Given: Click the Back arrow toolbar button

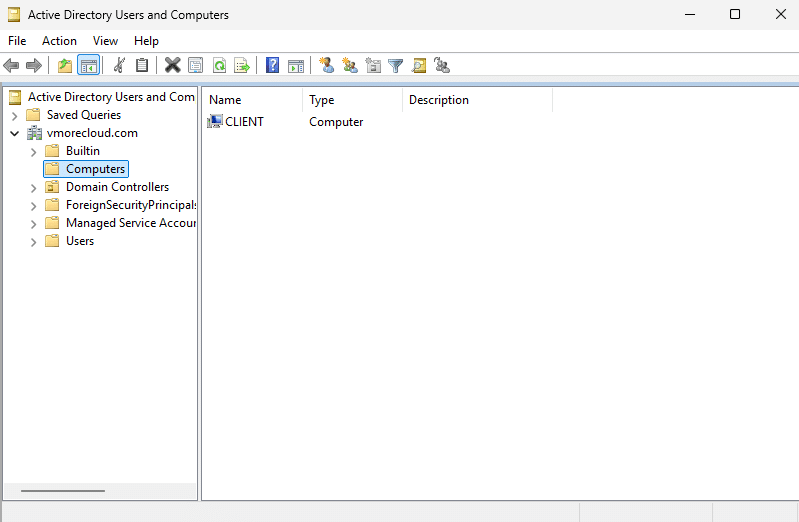Looking at the screenshot, I should 11,65.
